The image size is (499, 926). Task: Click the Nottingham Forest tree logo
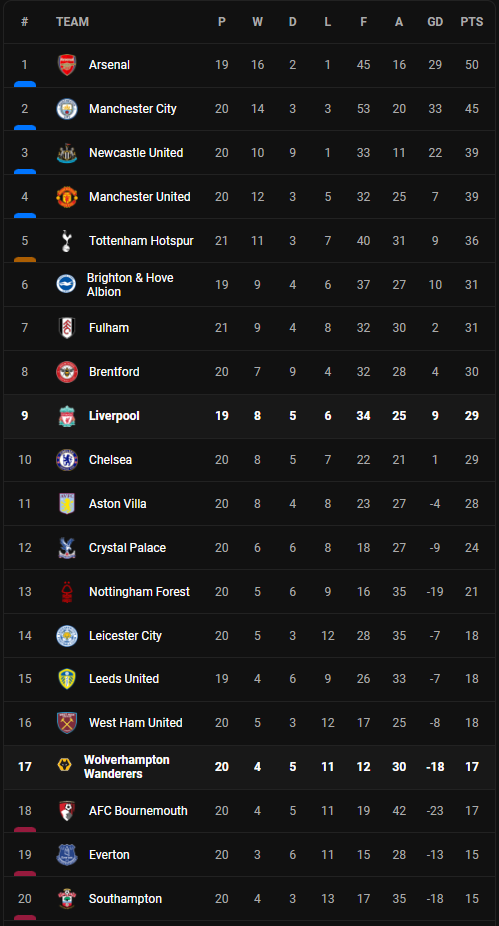click(x=67, y=592)
